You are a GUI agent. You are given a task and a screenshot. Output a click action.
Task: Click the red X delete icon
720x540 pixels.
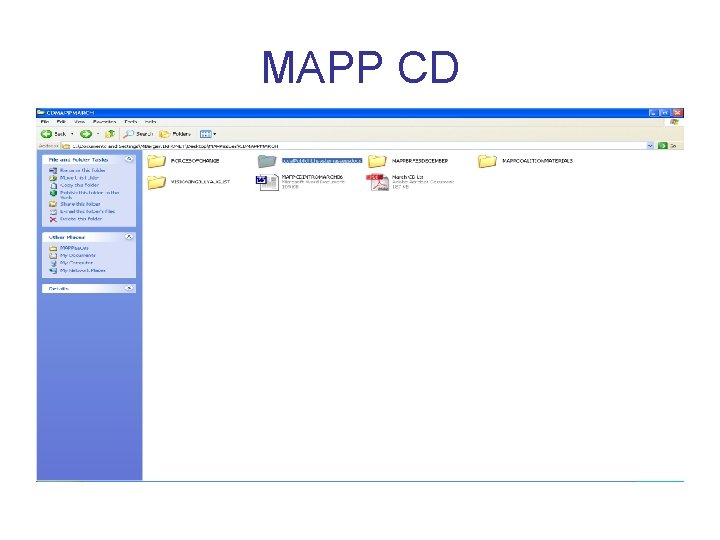point(53,219)
